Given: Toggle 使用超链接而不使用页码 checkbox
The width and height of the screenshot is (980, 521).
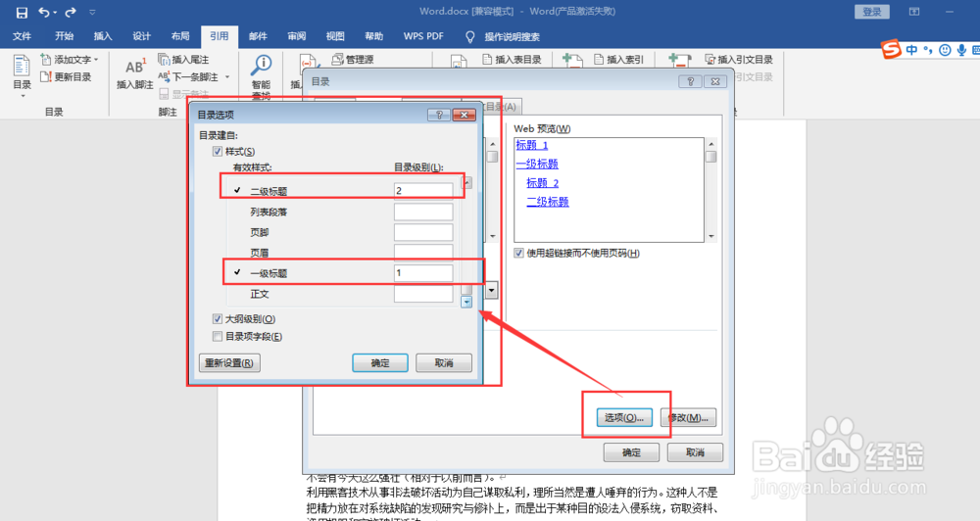Looking at the screenshot, I should (x=518, y=253).
